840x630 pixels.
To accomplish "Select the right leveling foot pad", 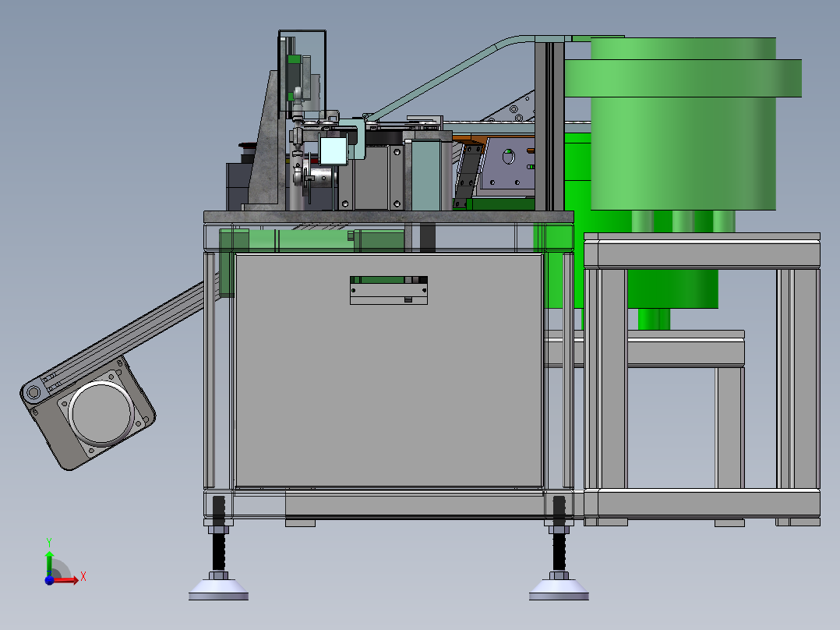I will pyautogui.click(x=559, y=590).
